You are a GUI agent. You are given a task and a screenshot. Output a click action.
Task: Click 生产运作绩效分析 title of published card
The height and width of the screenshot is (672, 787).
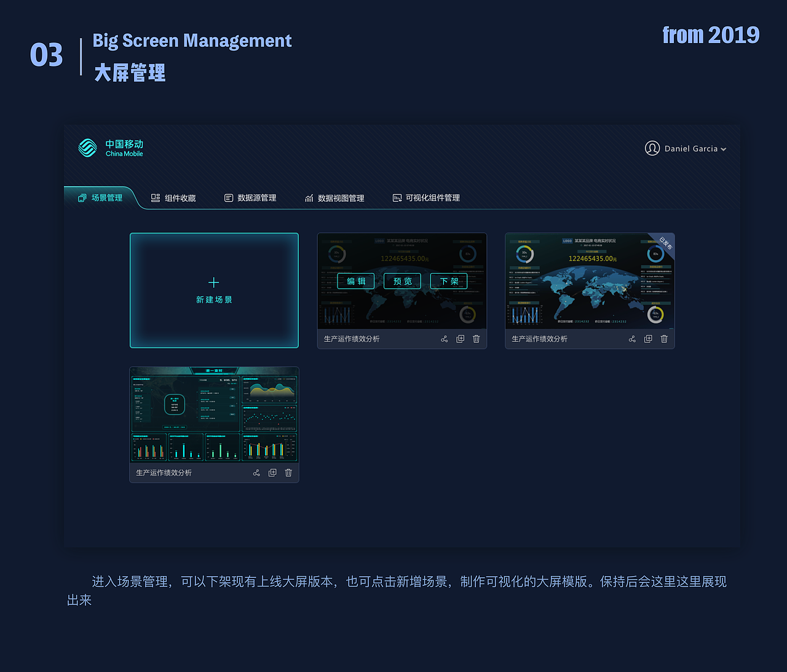[x=539, y=339]
